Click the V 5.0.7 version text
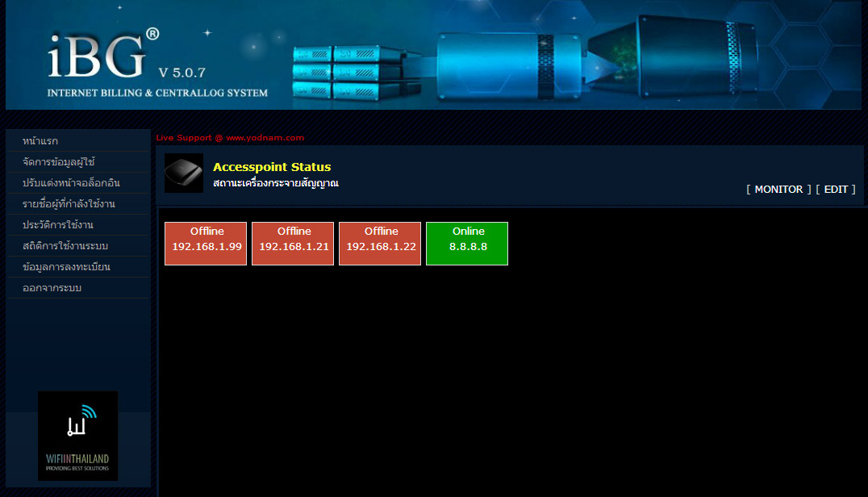Screen dimensions: 868x497 click(182, 73)
